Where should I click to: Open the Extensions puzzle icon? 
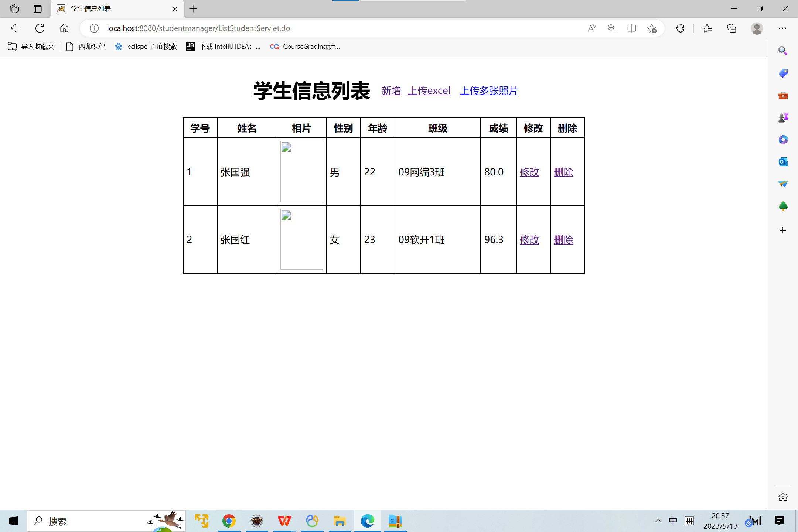tap(680, 28)
